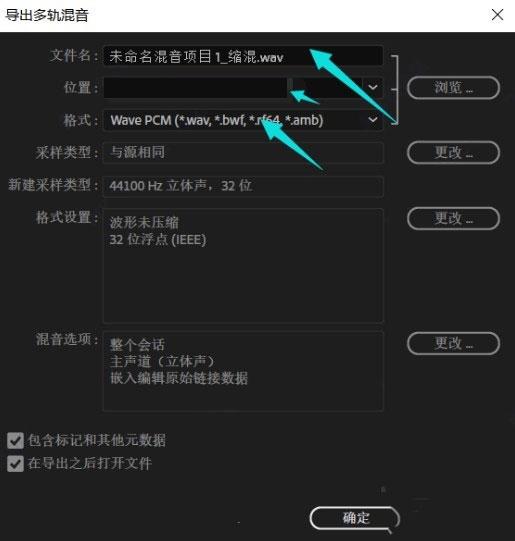Click 更改 next to 格式设置
The height and width of the screenshot is (541, 515).
(453, 218)
